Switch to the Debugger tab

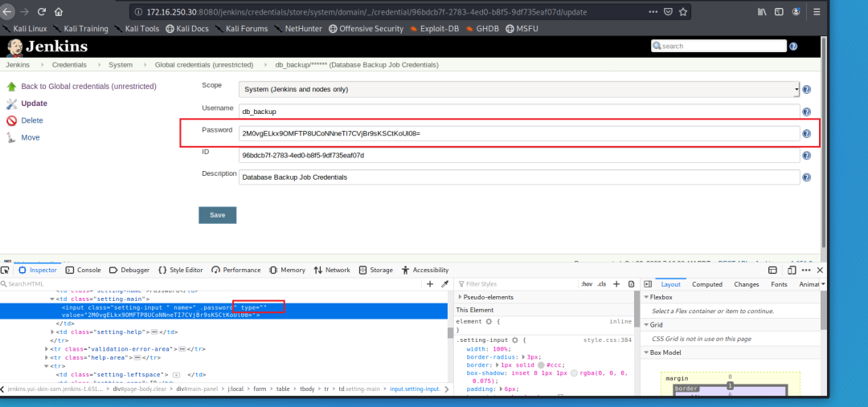click(x=129, y=270)
